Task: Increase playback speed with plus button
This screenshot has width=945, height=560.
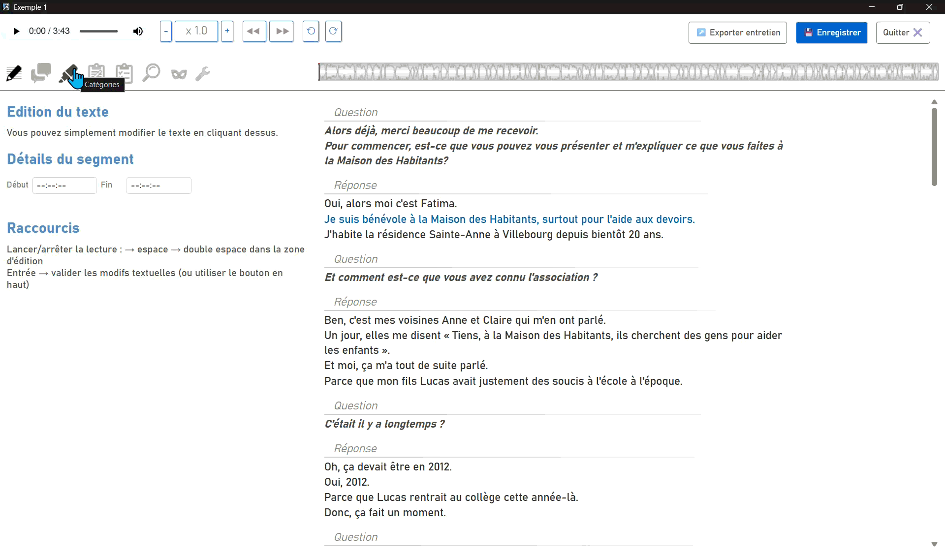Action: 227,31
